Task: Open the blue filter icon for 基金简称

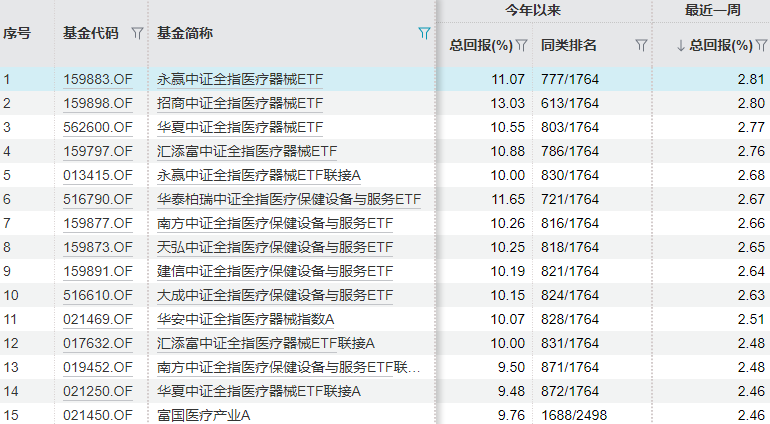Action: [x=424, y=33]
